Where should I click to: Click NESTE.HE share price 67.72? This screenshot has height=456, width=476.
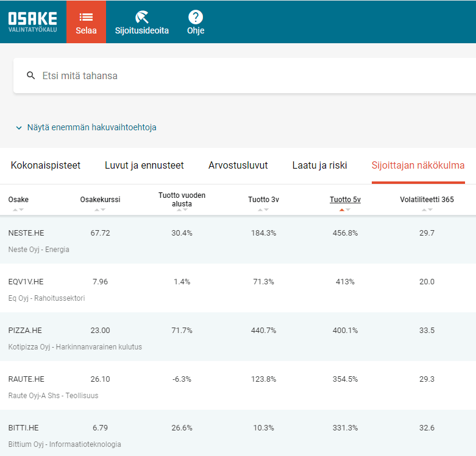pos(100,233)
